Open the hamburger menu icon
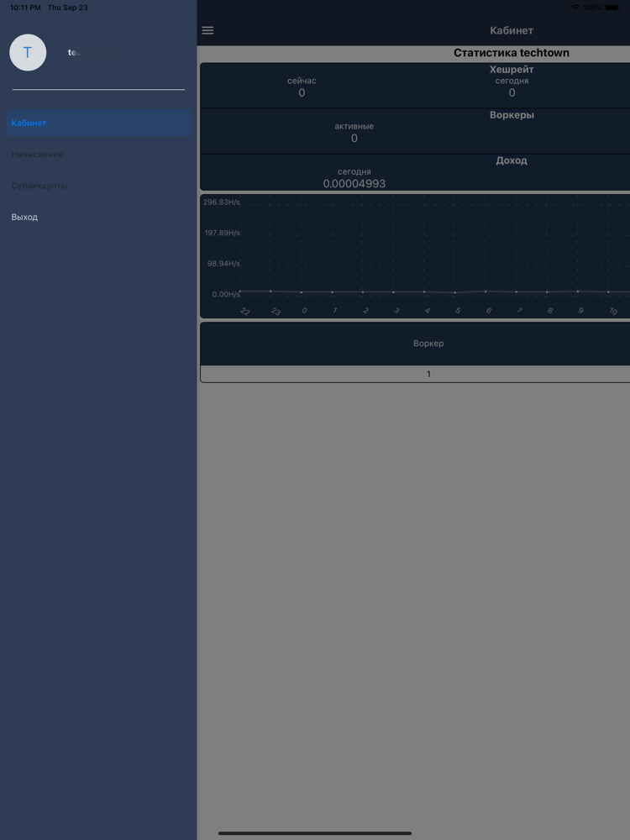The height and width of the screenshot is (840, 630). (x=207, y=30)
